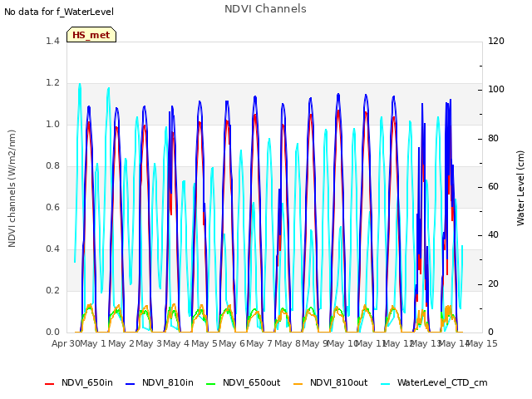The height and width of the screenshot is (399, 532).
Task: Click the May 8 x-axis label
Action: click(288, 343)
